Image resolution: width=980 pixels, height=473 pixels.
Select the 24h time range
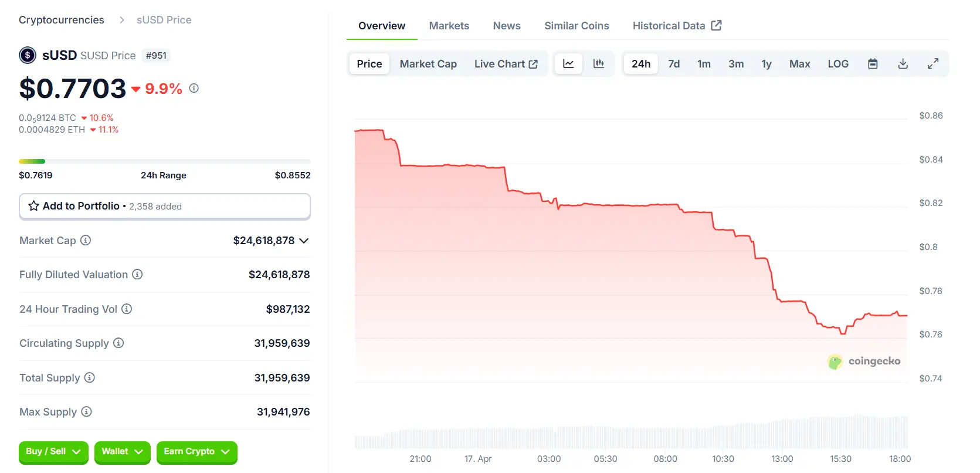641,63
